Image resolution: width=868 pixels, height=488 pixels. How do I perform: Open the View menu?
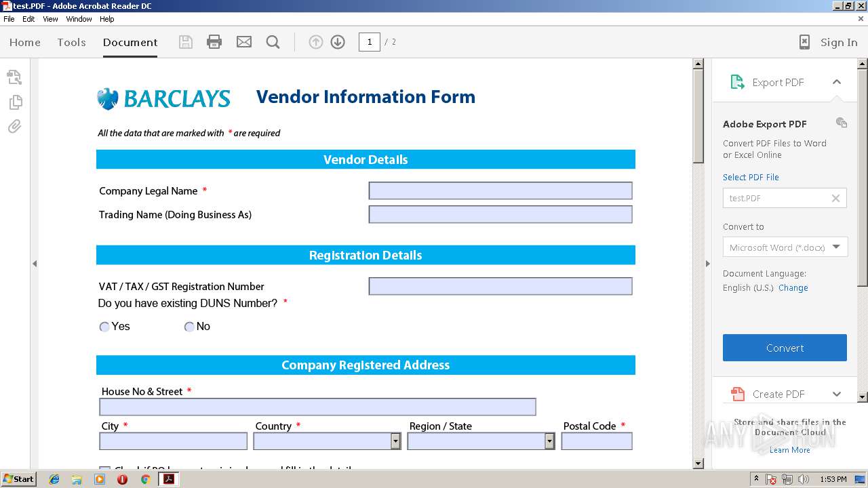tap(50, 19)
